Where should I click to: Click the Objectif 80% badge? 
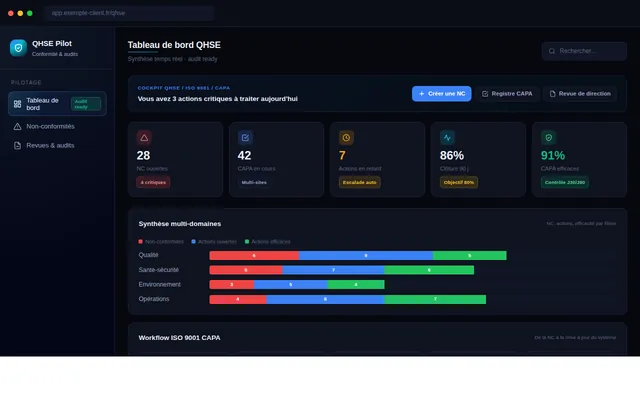(459, 182)
